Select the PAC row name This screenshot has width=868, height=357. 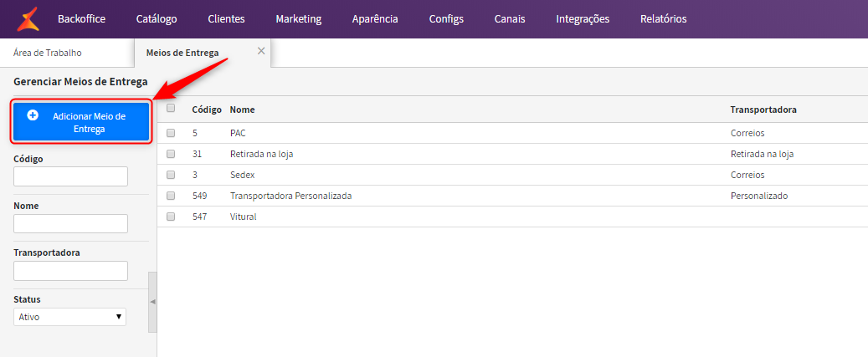(x=238, y=133)
